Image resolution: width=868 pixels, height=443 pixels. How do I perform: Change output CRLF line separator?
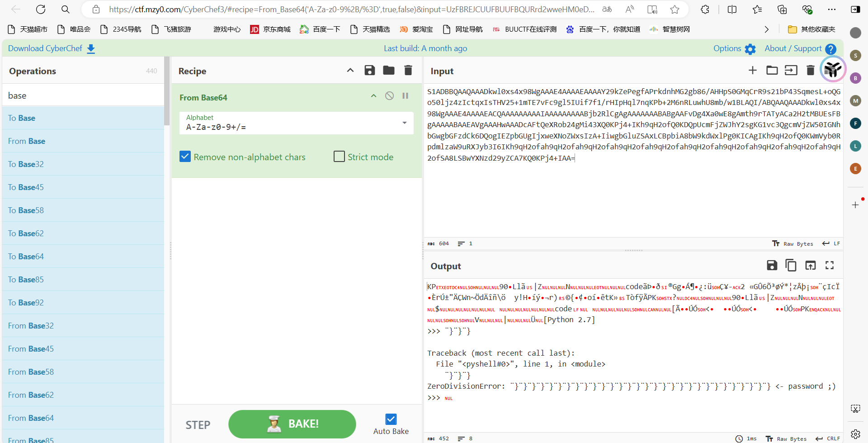click(828, 438)
